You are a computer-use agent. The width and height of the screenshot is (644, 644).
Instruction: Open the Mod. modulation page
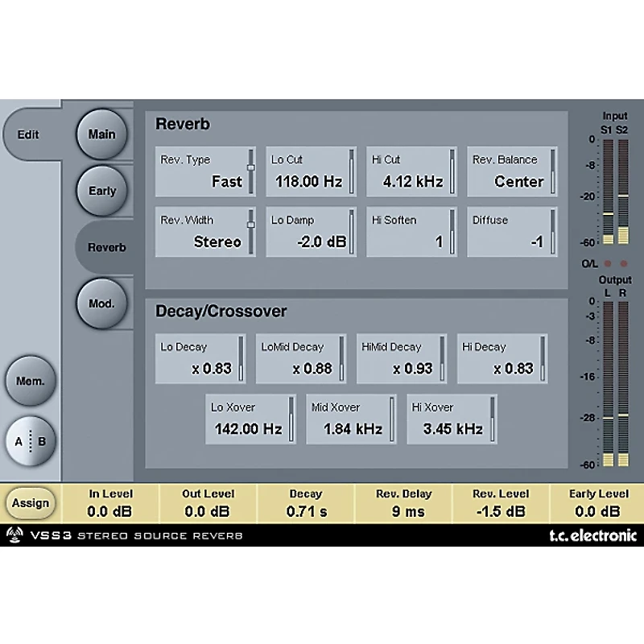pos(102,303)
